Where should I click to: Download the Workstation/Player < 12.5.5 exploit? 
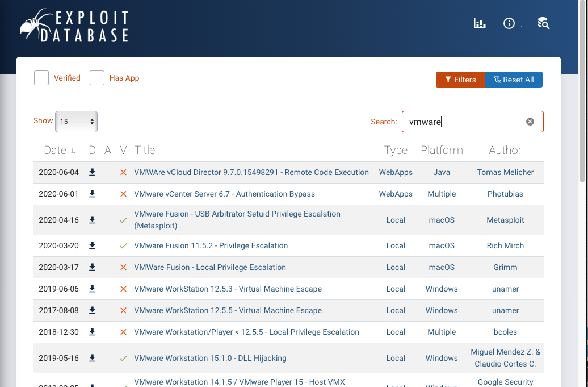point(93,332)
